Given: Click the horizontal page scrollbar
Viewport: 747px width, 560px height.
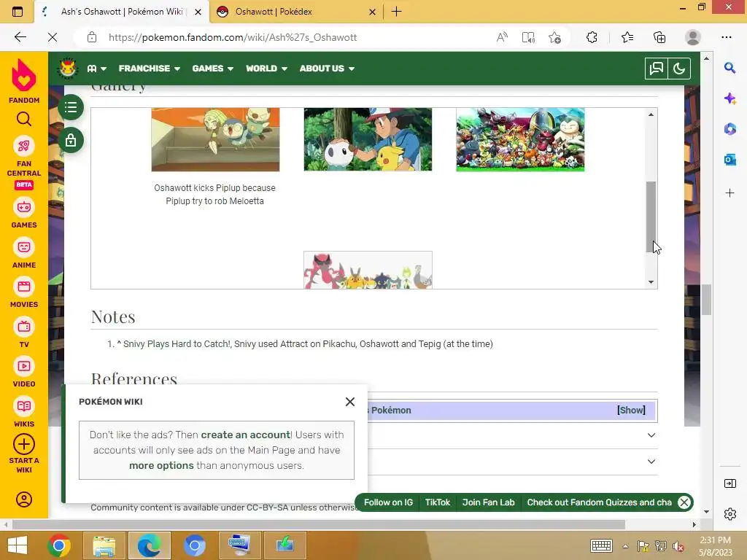Looking at the screenshot, I should click(x=318, y=524).
